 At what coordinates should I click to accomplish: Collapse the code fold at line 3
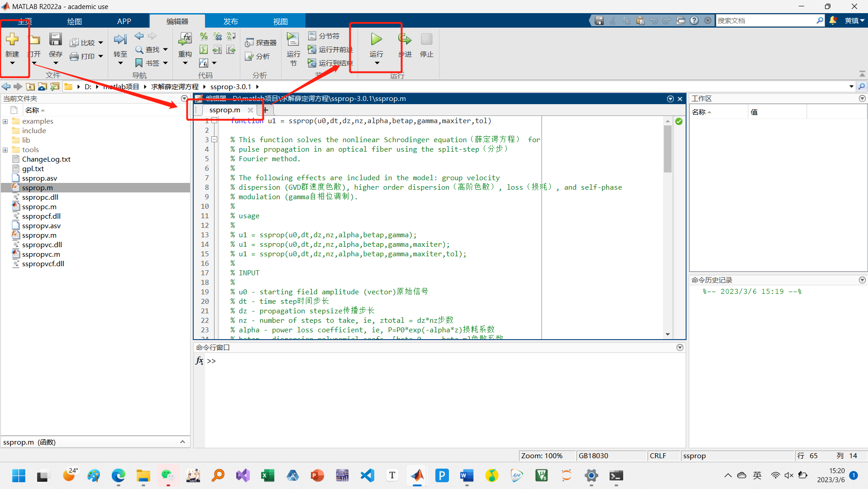pos(215,139)
